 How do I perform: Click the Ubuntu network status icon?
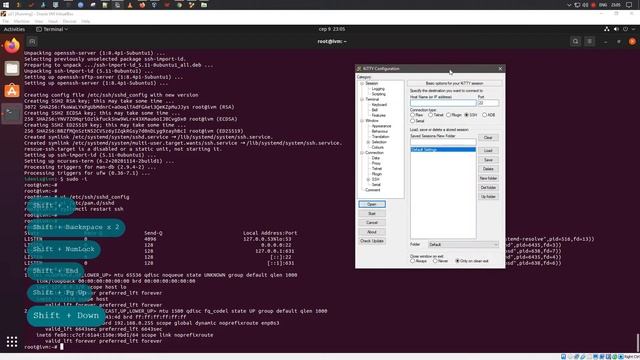click(x=607, y=29)
